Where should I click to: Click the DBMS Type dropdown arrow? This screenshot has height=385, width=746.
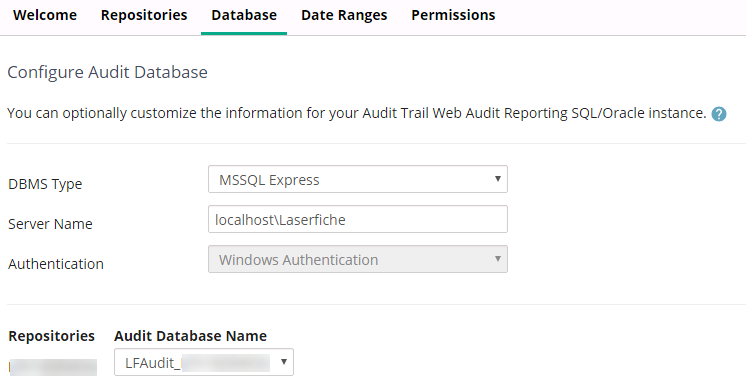tap(497, 179)
